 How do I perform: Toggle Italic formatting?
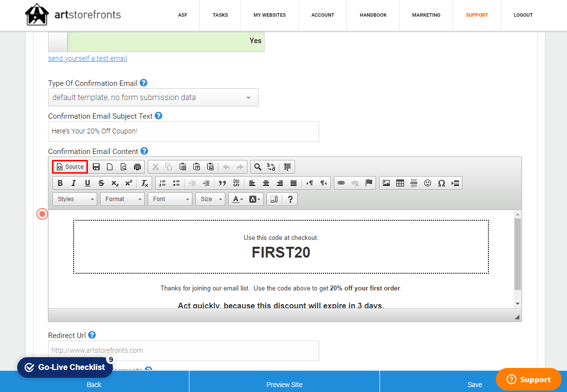(74, 183)
